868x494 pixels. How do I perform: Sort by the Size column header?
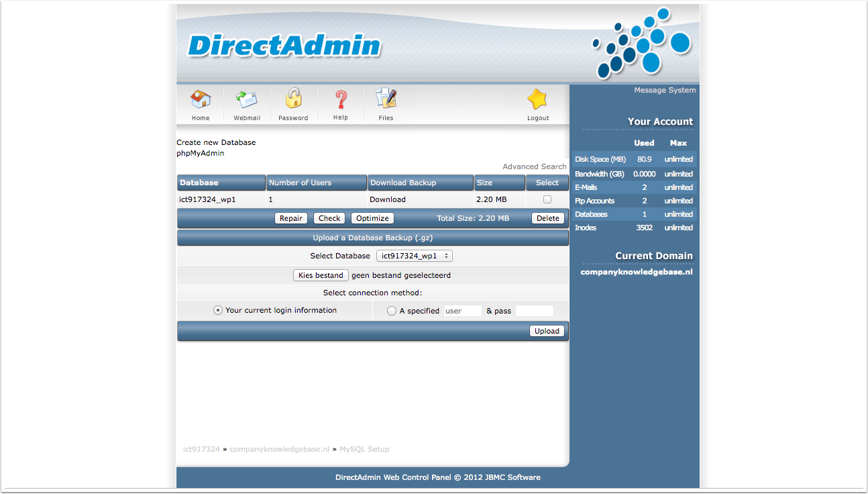(500, 183)
